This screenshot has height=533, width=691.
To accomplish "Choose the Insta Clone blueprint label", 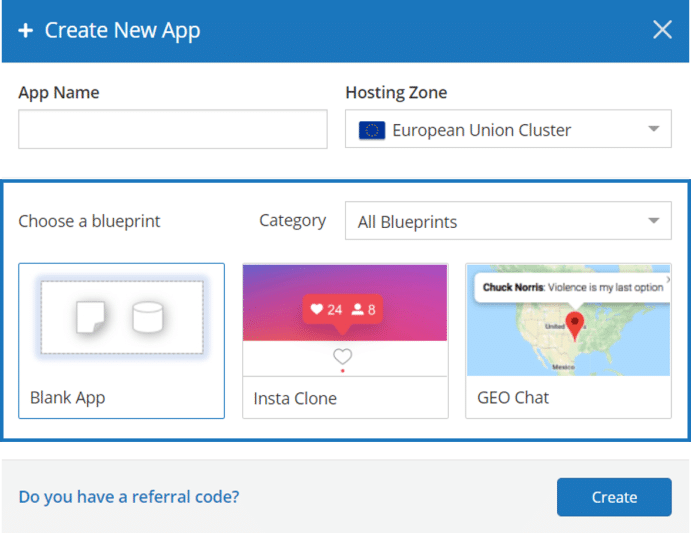I will click(295, 398).
